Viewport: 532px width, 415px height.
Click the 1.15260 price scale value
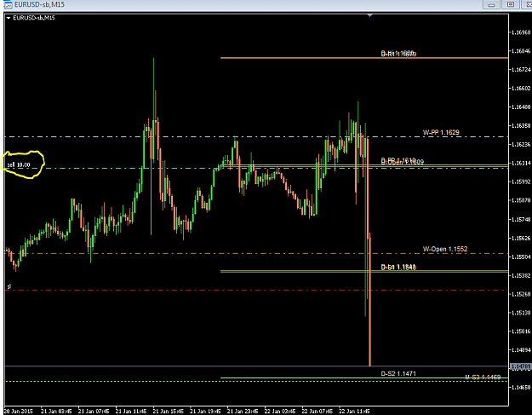[x=521, y=294]
